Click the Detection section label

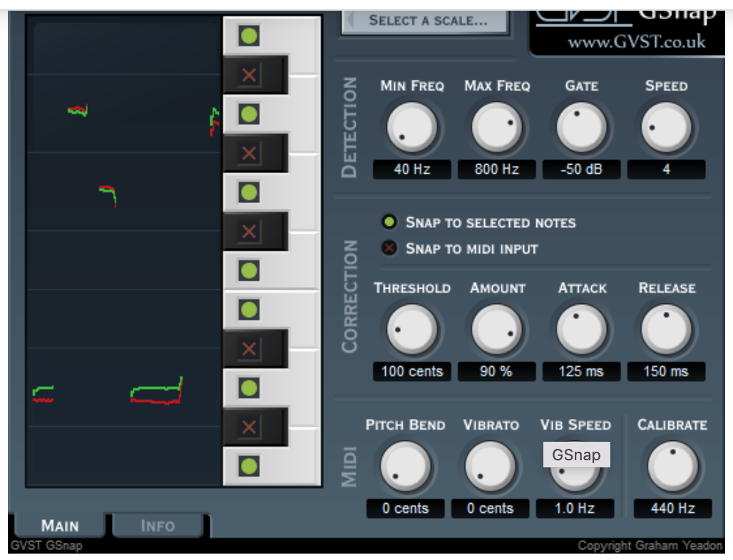pos(349,127)
